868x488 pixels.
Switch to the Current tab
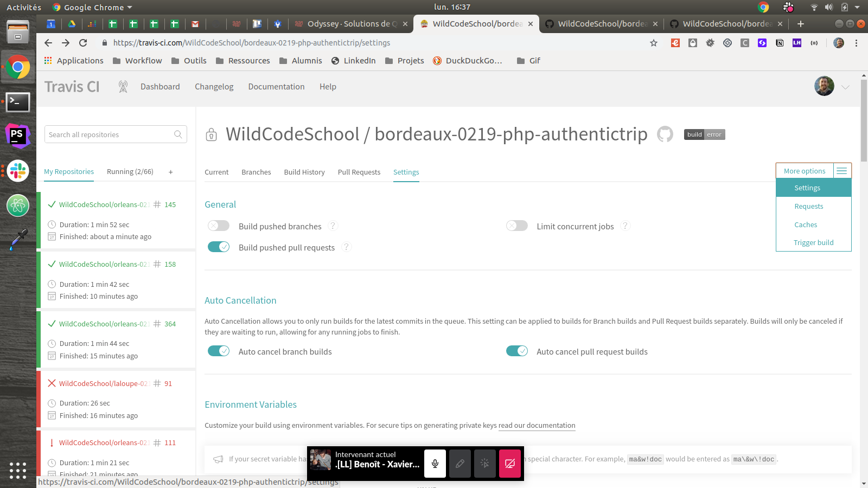(x=216, y=172)
